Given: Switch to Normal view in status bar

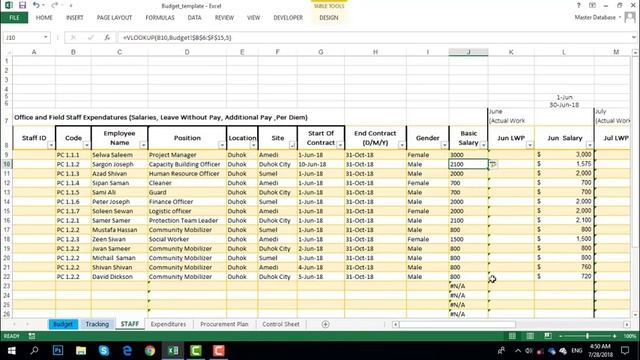Looking at the screenshot, I should (x=512, y=336).
